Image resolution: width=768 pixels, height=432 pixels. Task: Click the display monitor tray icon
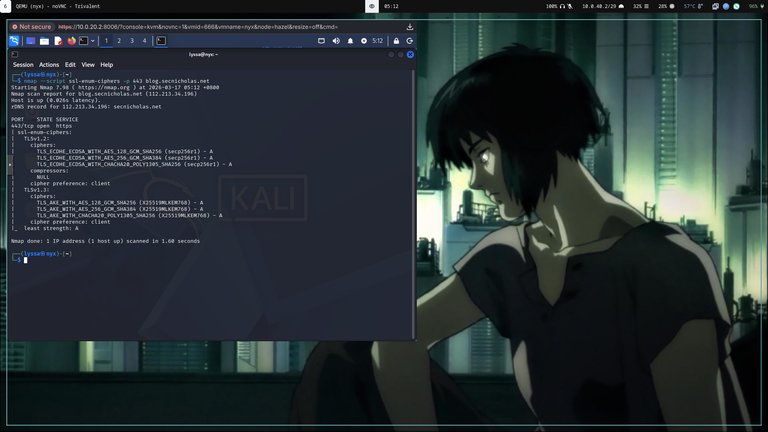tap(321, 41)
